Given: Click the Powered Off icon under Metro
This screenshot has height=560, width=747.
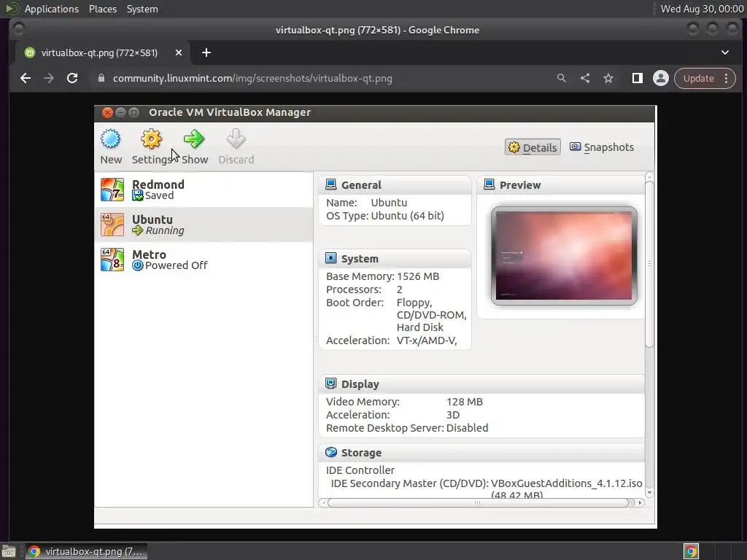Looking at the screenshot, I should point(138,265).
